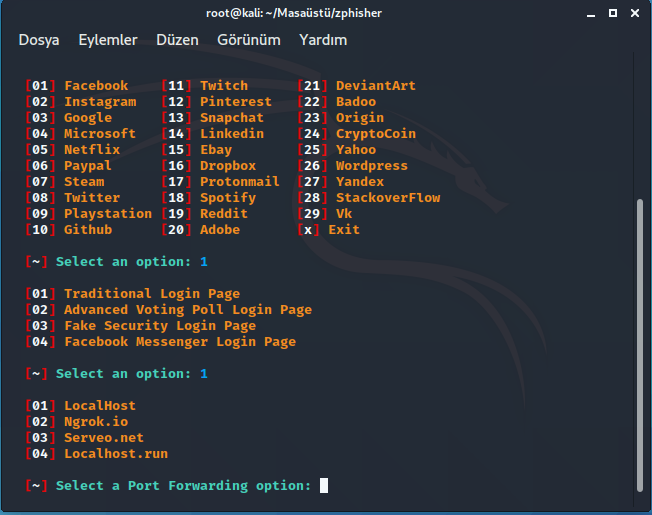652x515 pixels.
Task: Click the Exit option text
Action: click(x=344, y=229)
